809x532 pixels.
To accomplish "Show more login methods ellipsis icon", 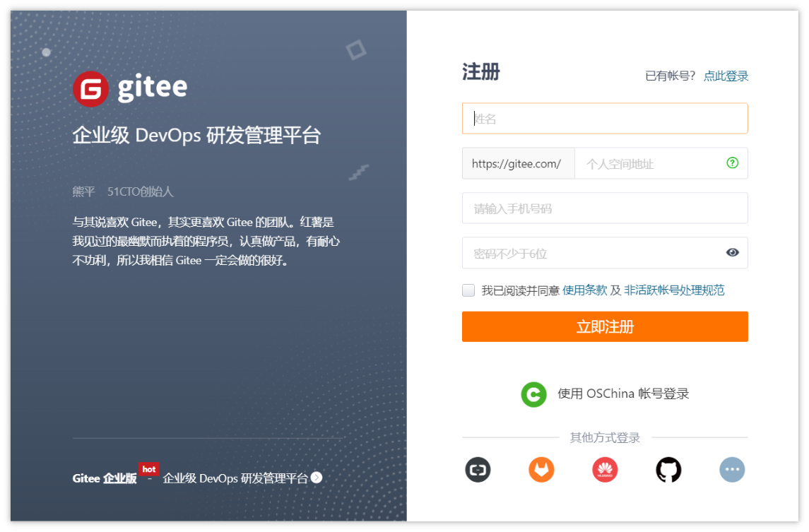I will click(732, 470).
